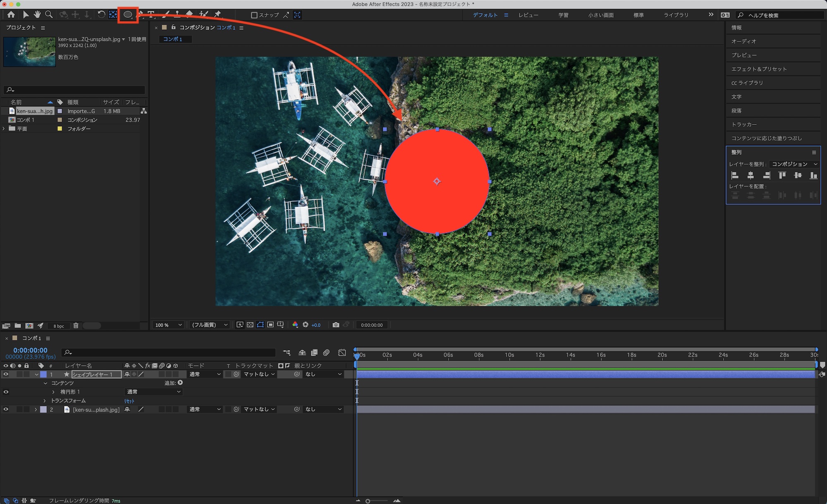The height and width of the screenshot is (504, 827).
Task: Click the 8 bpc color depth button
Action: (x=59, y=326)
